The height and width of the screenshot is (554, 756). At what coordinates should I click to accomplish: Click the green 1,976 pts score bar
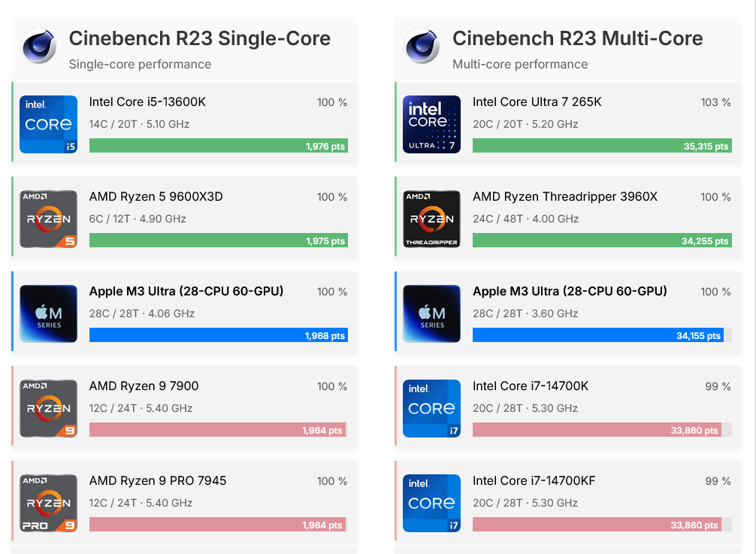point(218,146)
